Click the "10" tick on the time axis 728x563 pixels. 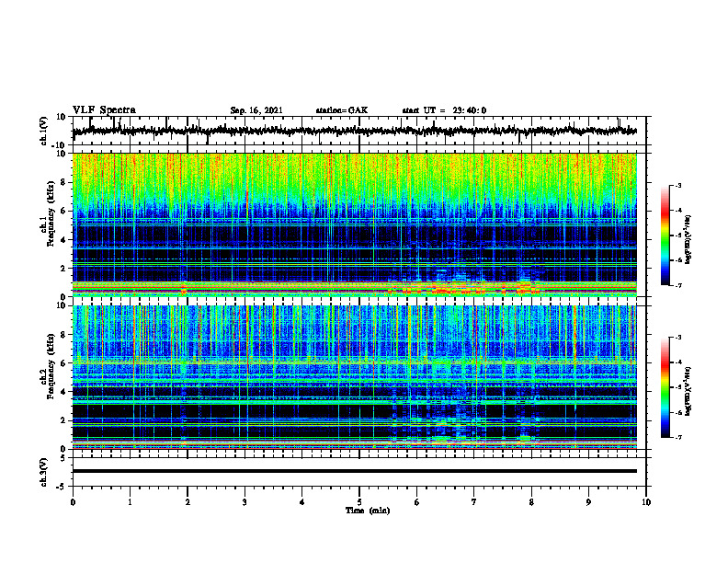(x=646, y=502)
